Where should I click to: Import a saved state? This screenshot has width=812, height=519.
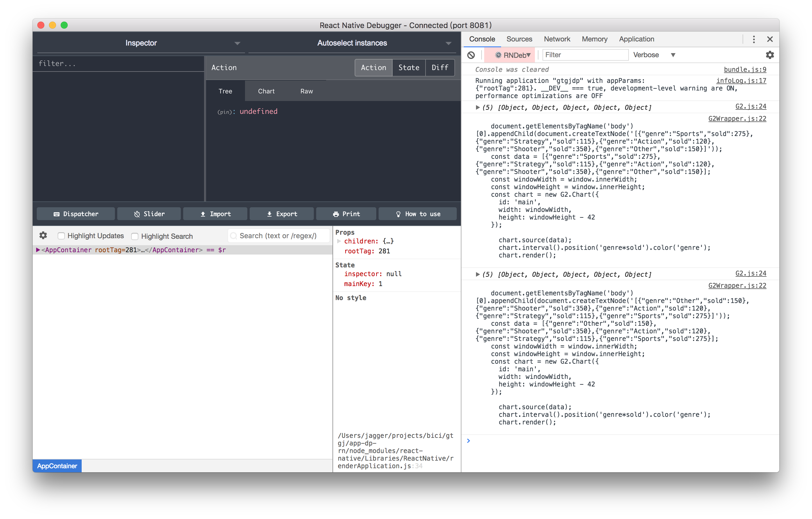pyautogui.click(x=215, y=214)
